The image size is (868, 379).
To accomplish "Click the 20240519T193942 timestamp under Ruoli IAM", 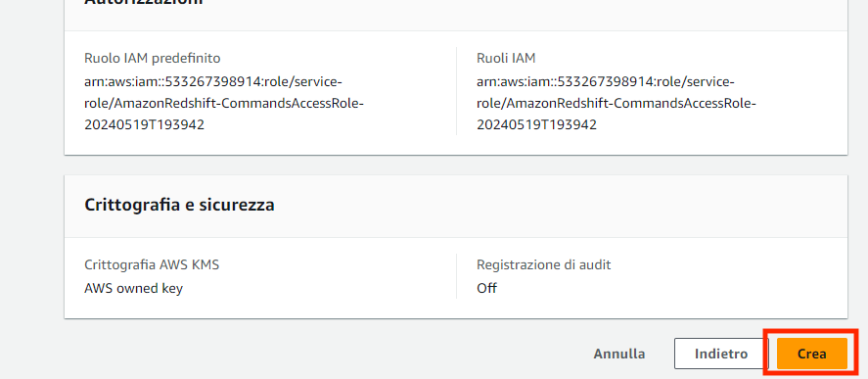I will click(x=536, y=124).
